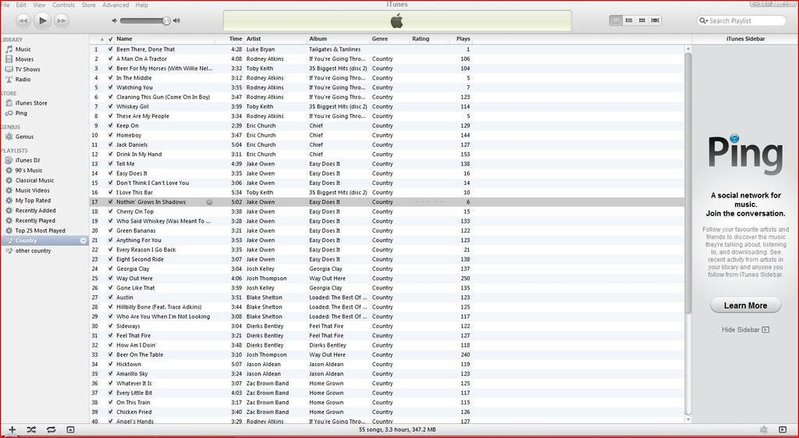Click the Learn More button
799x438 pixels.
pos(745,306)
